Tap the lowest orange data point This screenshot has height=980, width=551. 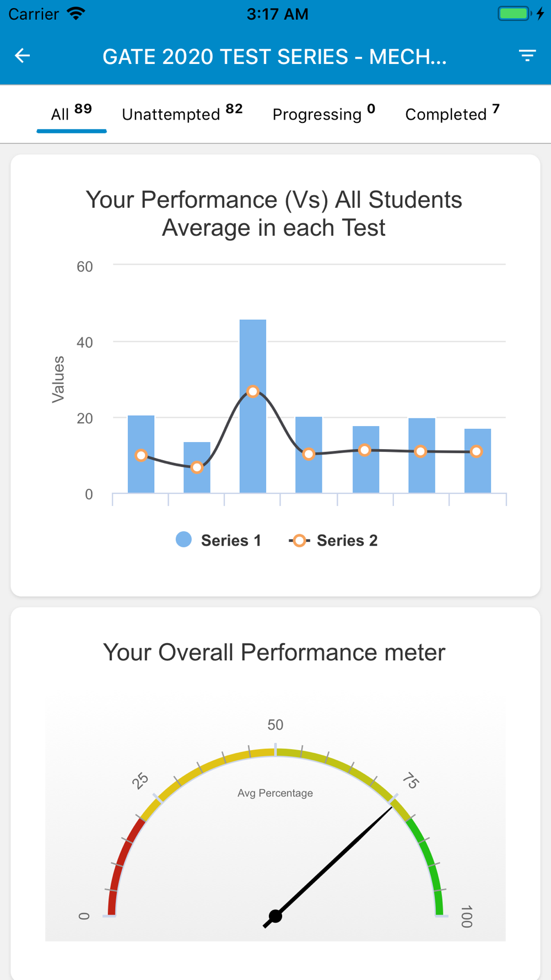pyautogui.click(x=197, y=467)
